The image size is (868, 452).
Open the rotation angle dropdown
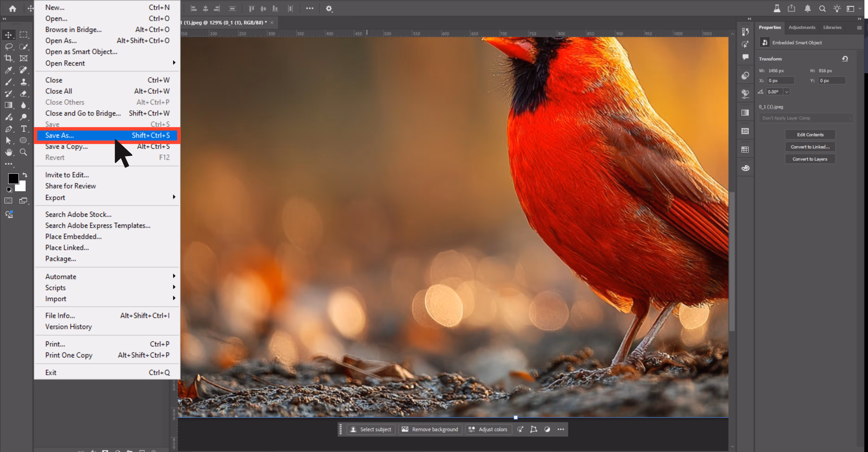[787, 92]
